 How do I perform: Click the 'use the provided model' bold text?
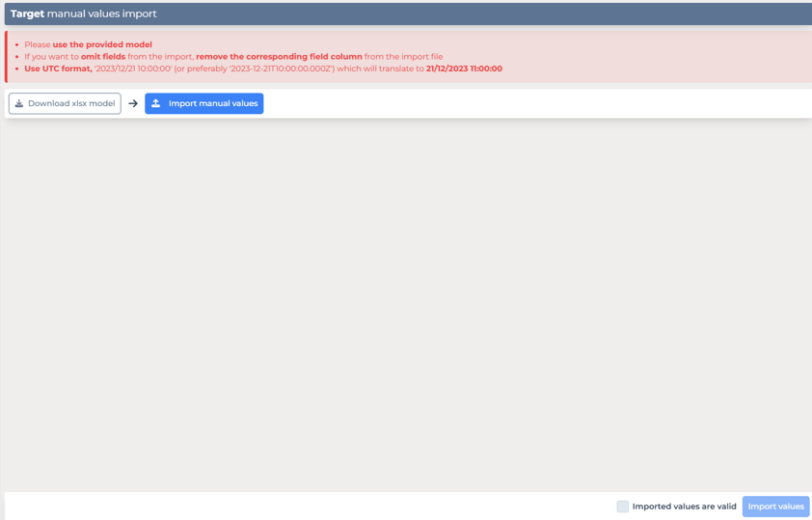pyautogui.click(x=102, y=44)
